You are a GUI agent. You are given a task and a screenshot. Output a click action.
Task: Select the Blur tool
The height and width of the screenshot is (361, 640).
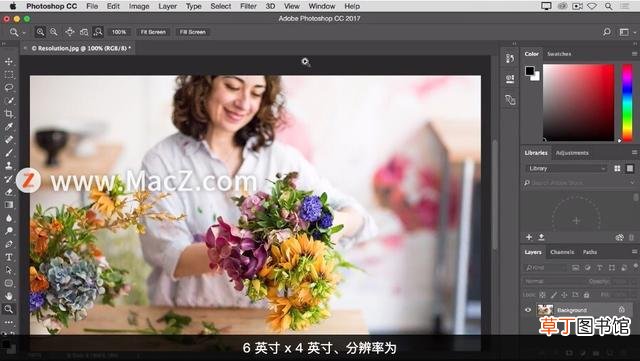coord(9,218)
